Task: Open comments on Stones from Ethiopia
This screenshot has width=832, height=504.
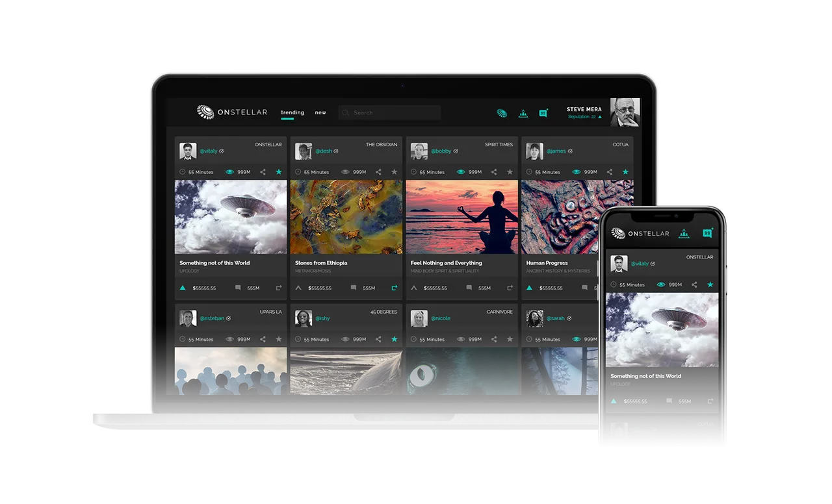Action: [354, 288]
